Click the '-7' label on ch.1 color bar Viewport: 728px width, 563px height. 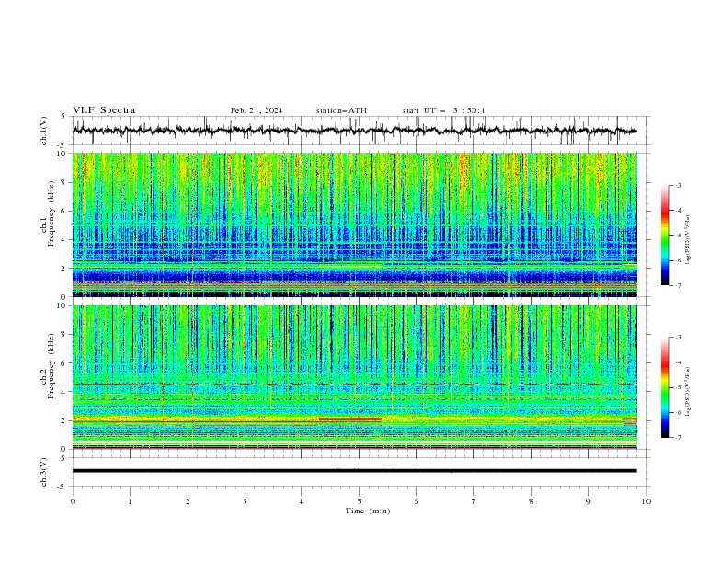point(678,285)
